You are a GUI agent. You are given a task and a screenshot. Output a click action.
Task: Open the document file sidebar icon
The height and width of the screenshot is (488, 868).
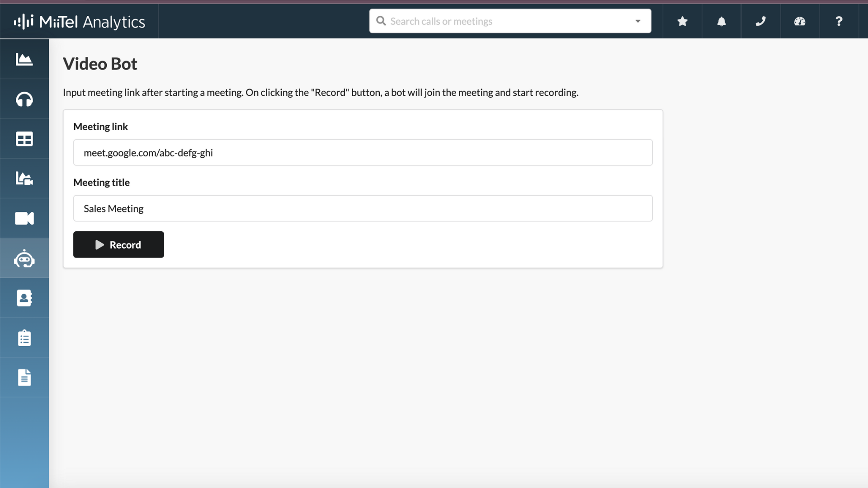coord(24,377)
